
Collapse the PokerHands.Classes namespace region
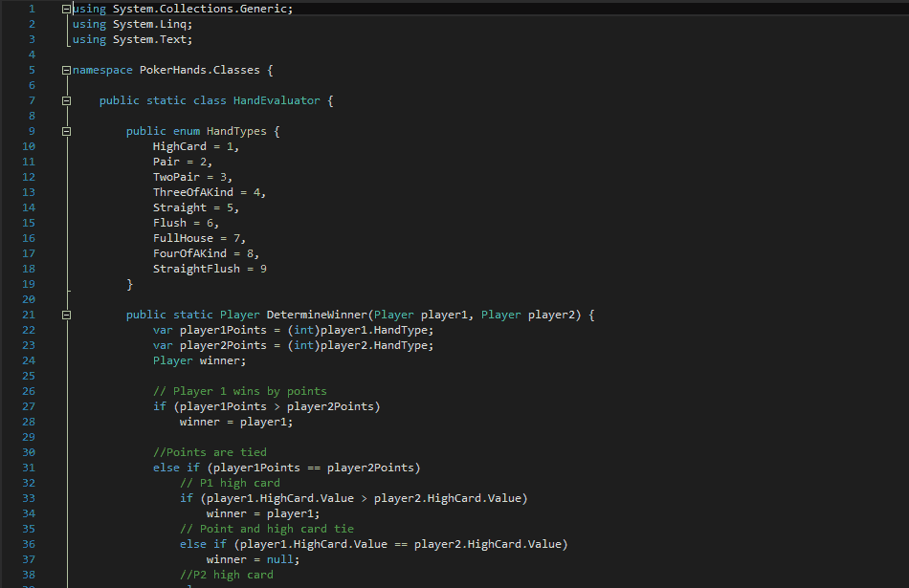66,70
